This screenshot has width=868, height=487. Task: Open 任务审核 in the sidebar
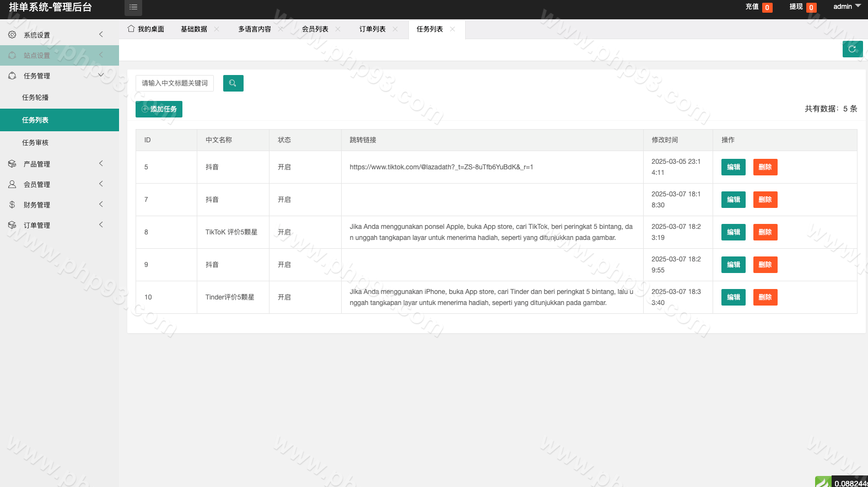pos(35,142)
